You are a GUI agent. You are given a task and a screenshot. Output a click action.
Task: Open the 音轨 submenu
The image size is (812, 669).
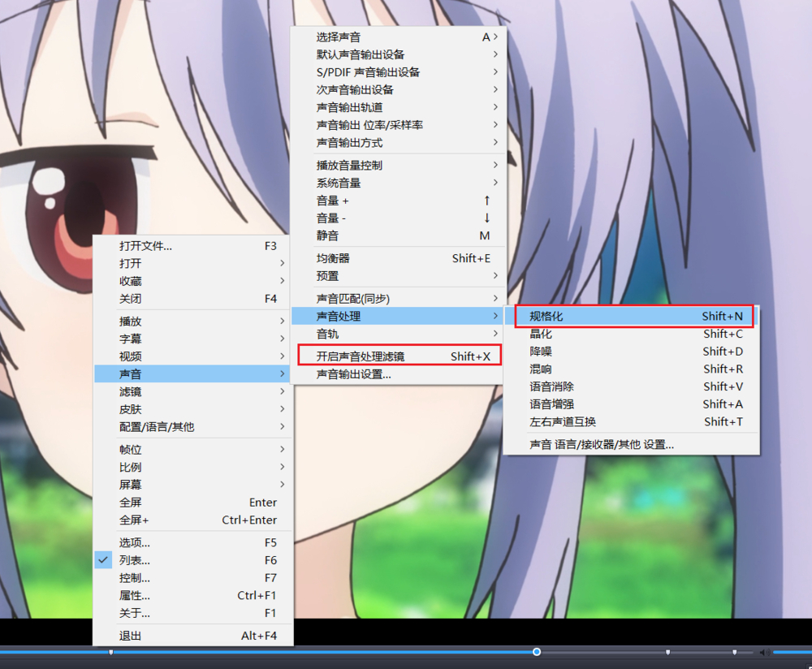[398, 334]
